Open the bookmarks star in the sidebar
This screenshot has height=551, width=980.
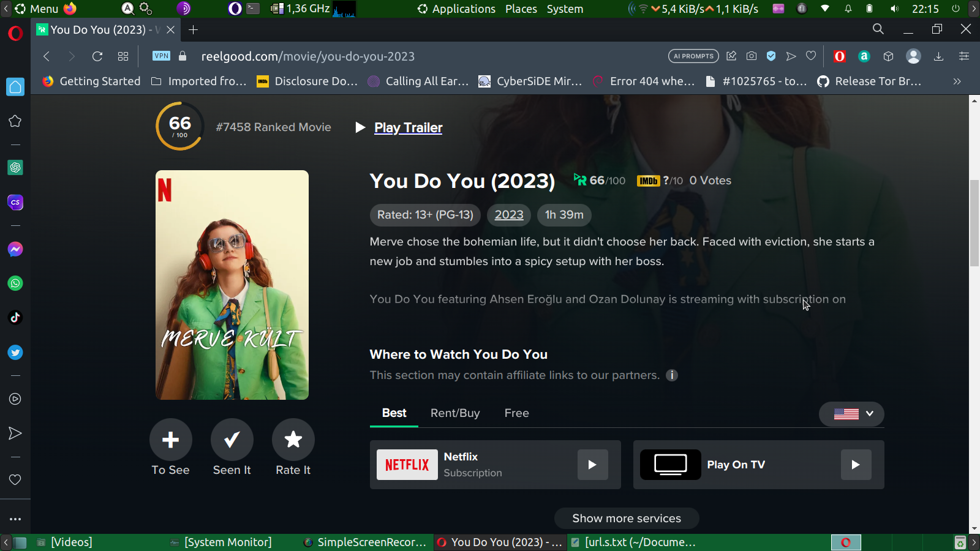pos(15,121)
